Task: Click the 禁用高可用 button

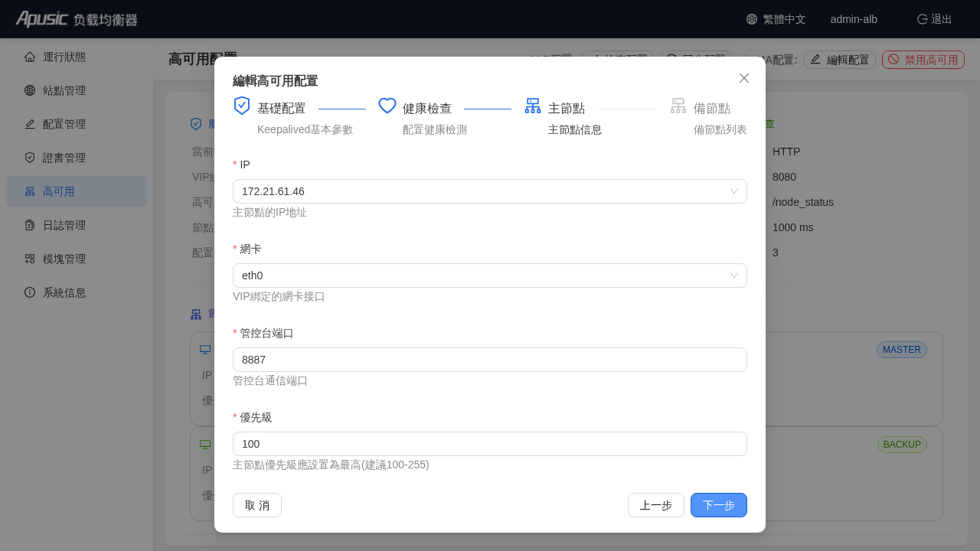Action: coord(923,60)
